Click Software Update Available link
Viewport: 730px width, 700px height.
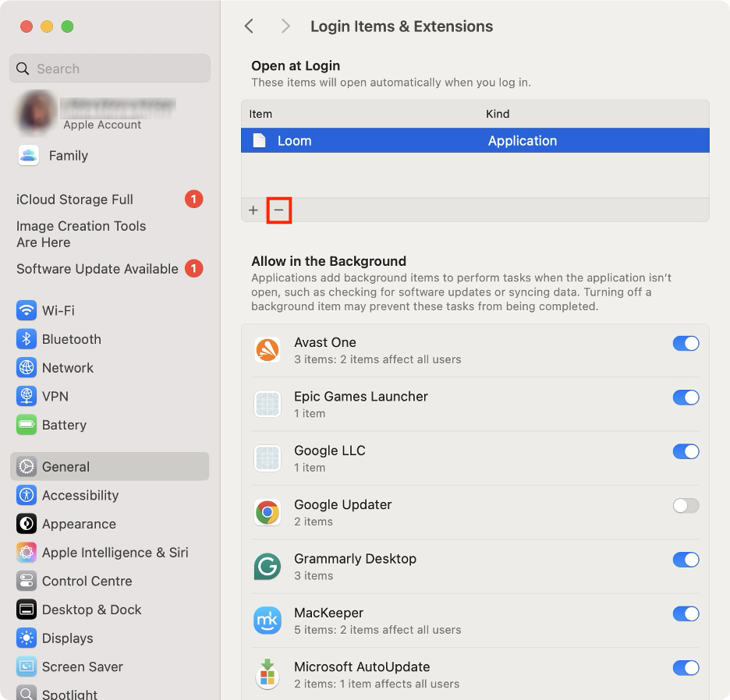(97, 268)
